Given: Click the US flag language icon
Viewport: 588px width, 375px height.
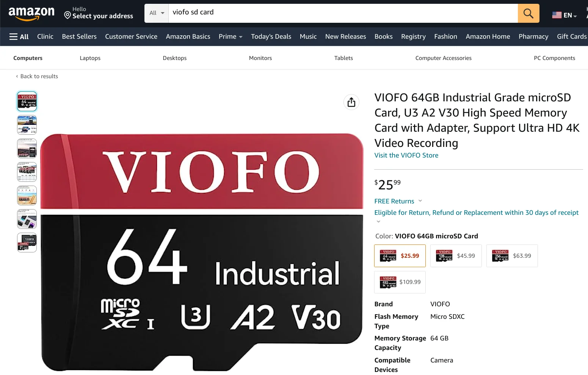Looking at the screenshot, I should [557, 15].
